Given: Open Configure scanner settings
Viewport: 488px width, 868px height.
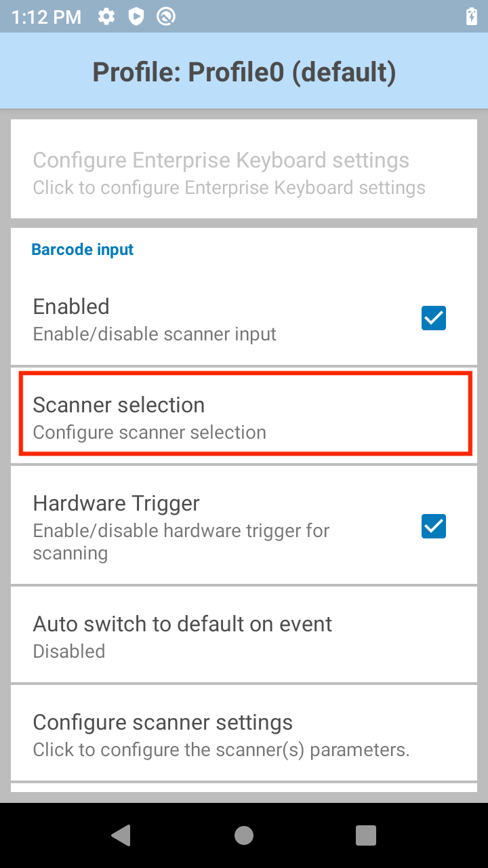Looking at the screenshot, I should click(244, 734).
